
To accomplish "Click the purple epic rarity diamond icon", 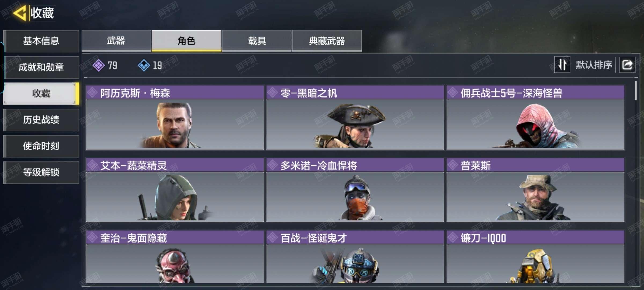I will coord(98,65).
